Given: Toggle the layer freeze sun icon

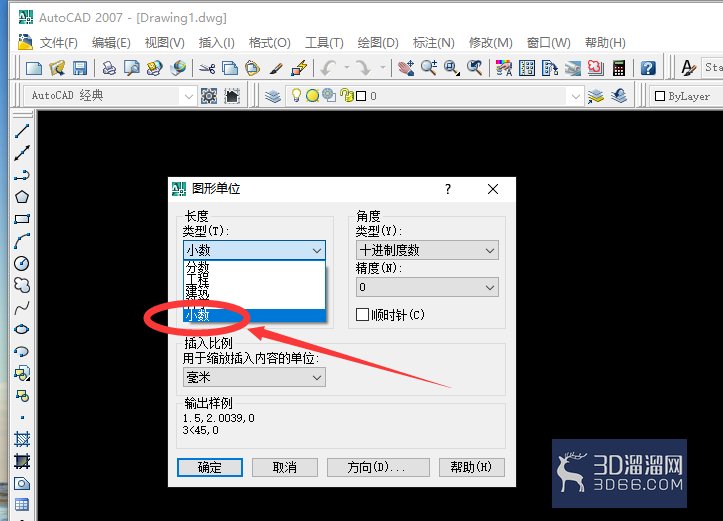Looking at the screenshot, I should point(312,95).
